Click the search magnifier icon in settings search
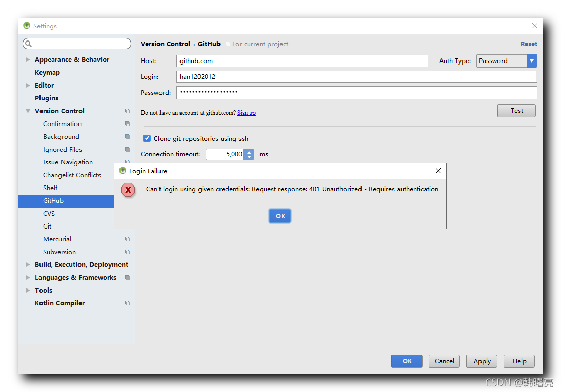This screenshot has width=561, height=392. (x=29, y=44)
